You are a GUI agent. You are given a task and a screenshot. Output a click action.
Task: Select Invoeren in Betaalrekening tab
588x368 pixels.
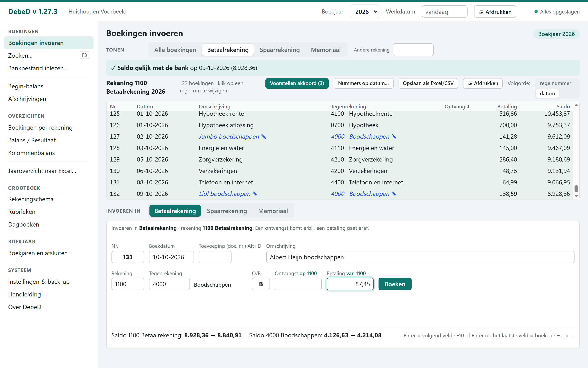(x=175, y=211)
